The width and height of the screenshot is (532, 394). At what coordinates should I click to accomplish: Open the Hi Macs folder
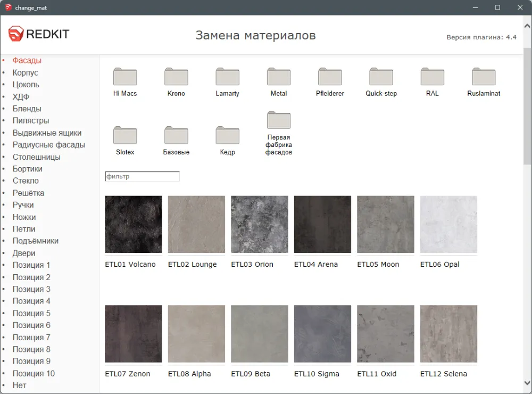(125, 77)
